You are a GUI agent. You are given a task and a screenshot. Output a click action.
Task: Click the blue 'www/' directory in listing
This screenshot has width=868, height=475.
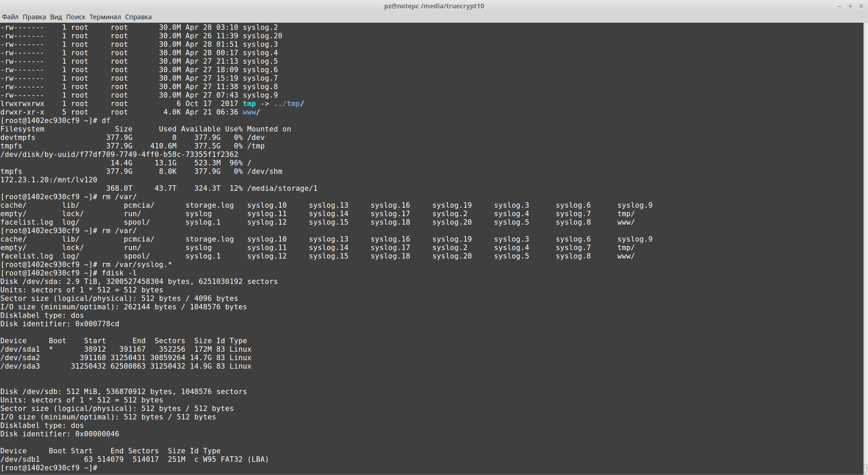tap(251, 112)
